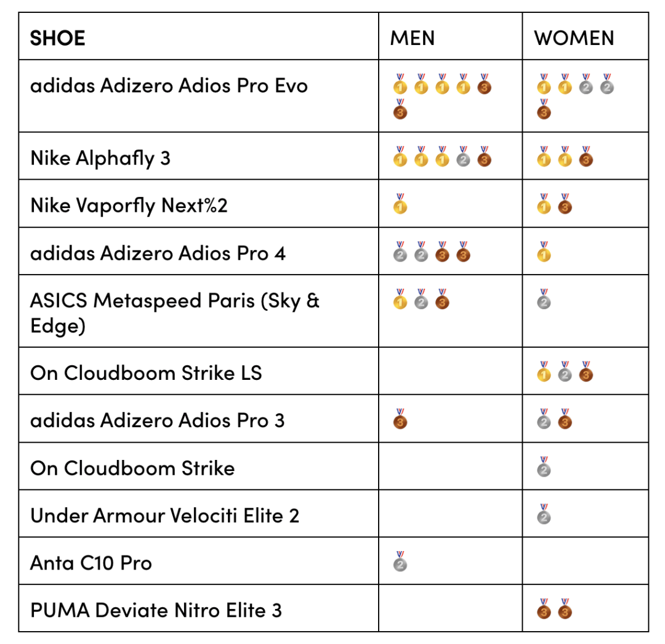Image resolution: width=665 pixels, height=644 pixels.
Task: Click the gold medal in ASICS Metaspeed men cell
Action: pyautogui.click(x=400, y=299)
